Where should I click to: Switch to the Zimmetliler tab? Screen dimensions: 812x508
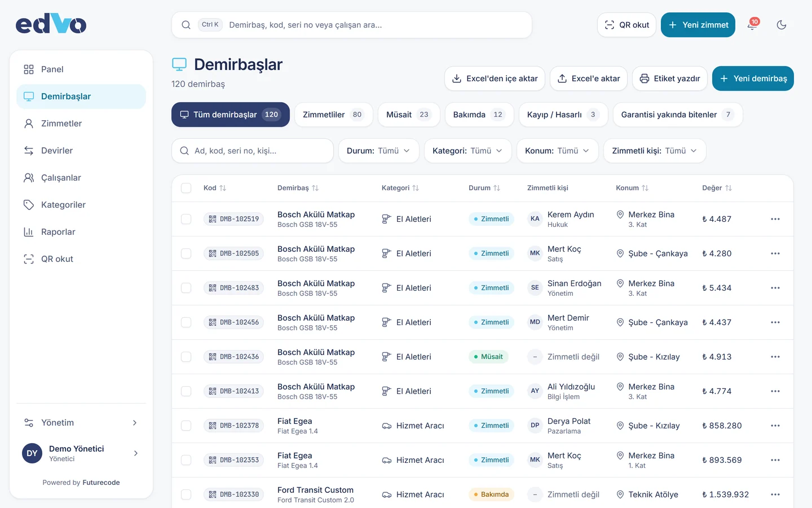click(x=333, y=115)
